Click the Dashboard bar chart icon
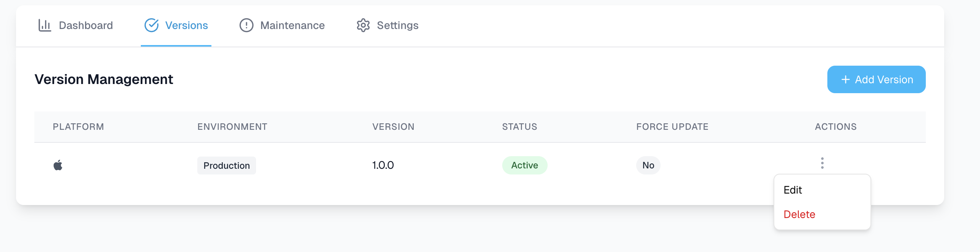Viewport: 980px width, 252px height. pyautogui.click(x=45, y=26)
